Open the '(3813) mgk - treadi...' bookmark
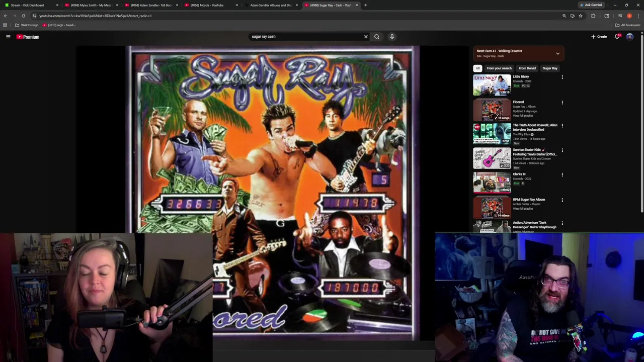 [59, 25]
